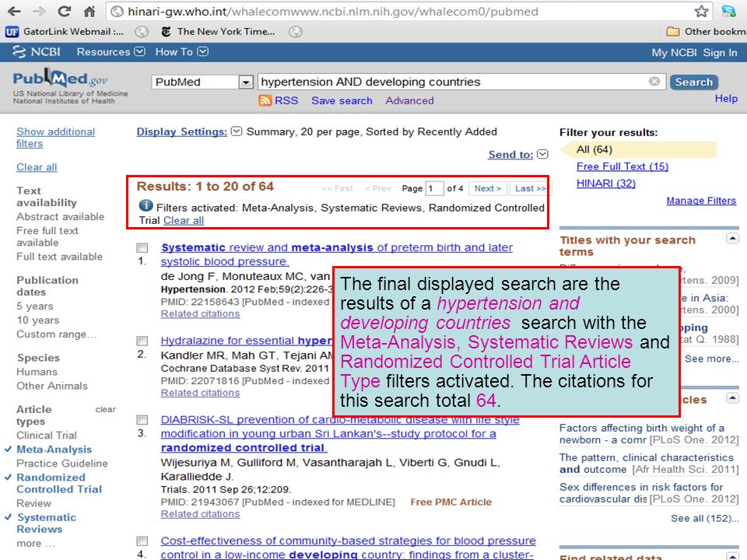Collapse the Titles with your search terms panel
This screenshot has height=560, width=747.
(733, 238)
